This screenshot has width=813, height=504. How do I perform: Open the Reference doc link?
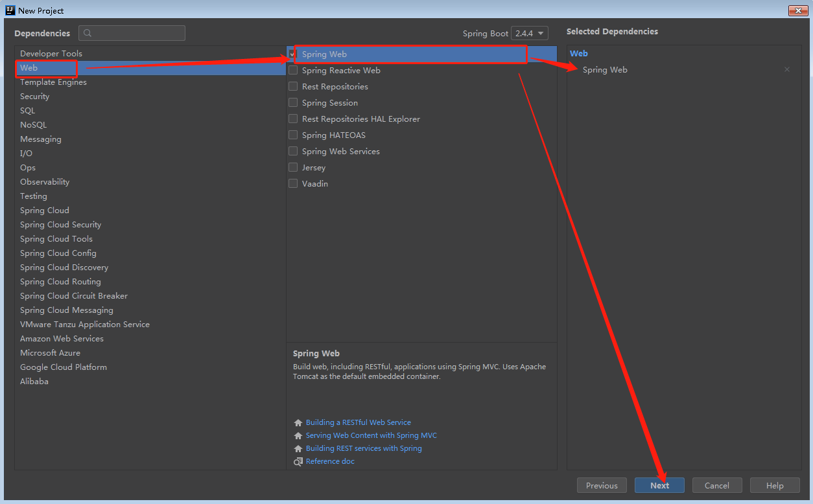point(330,461)
